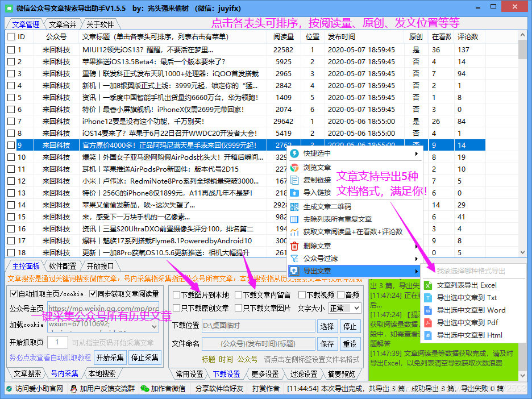This screenshot has height=399, width=532.
Task: Enable 下载文章内留言 checkbox
Action: tap(239, 295)
